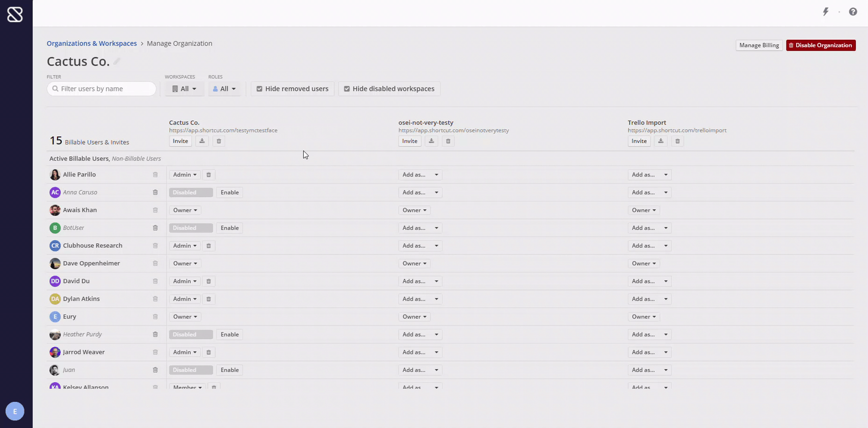This screenshot has height=428, width=868.
Task: Click the Filter users by name field
Action: [101, 88]
